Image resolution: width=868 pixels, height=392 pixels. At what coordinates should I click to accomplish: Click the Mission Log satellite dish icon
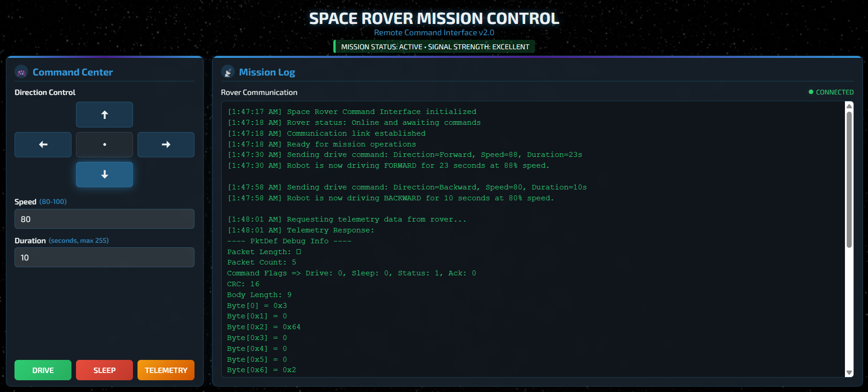click(x=228, y=72)
